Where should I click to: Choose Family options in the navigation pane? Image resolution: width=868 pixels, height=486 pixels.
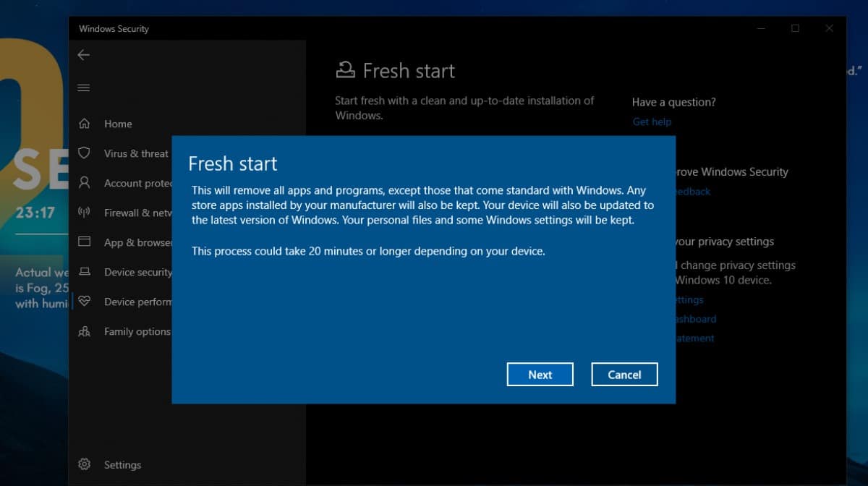(x=137, y=331)
